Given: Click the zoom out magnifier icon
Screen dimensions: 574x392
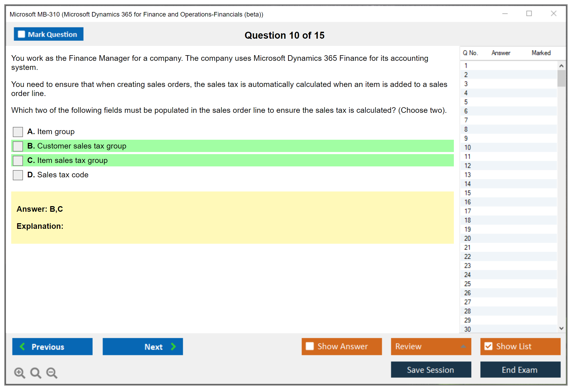Looking at the screenshot, I should [52, 373].
